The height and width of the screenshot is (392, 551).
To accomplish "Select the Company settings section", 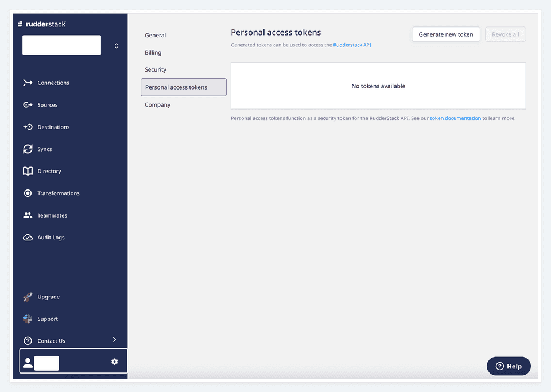I will pos(158,104).
